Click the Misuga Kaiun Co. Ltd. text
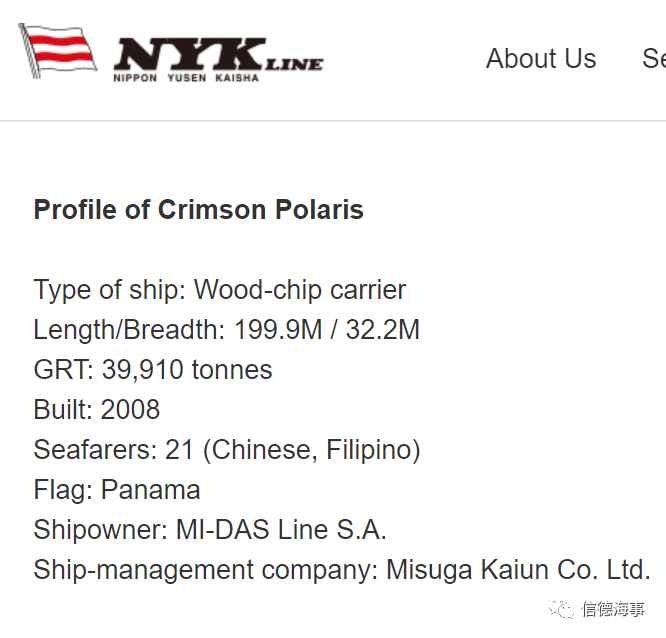 (x=518, y=570)
